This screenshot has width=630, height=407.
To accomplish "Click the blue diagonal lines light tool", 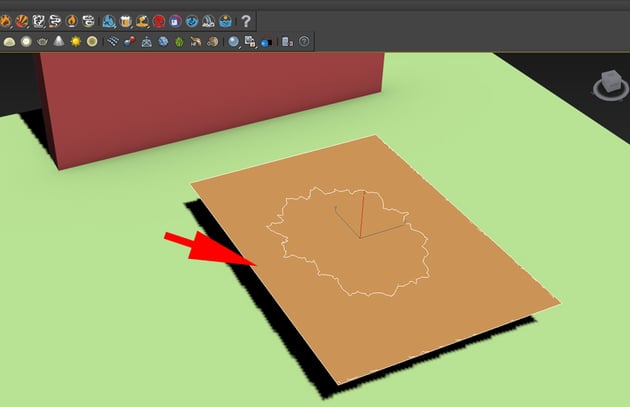I will [x=113, y=41].
